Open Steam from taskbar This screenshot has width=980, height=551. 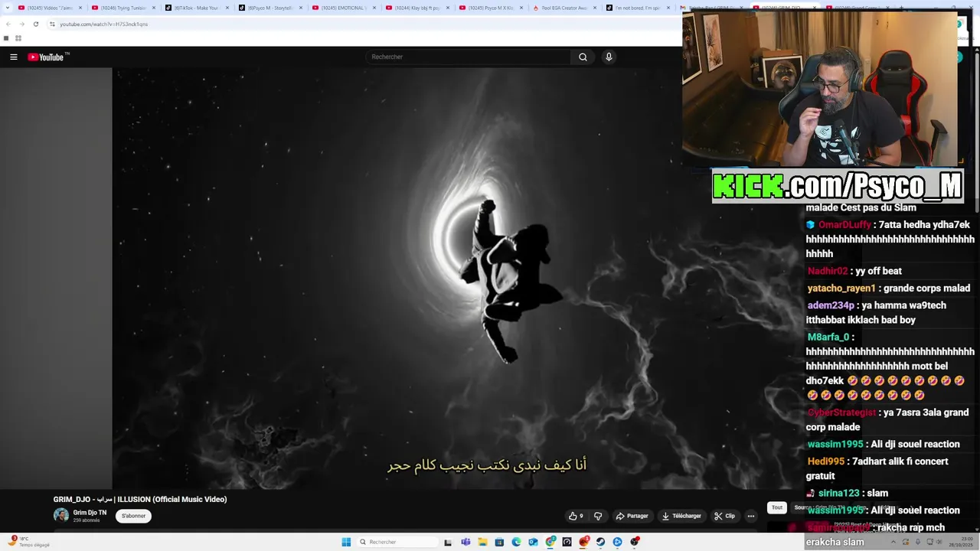tap(600, 542)
